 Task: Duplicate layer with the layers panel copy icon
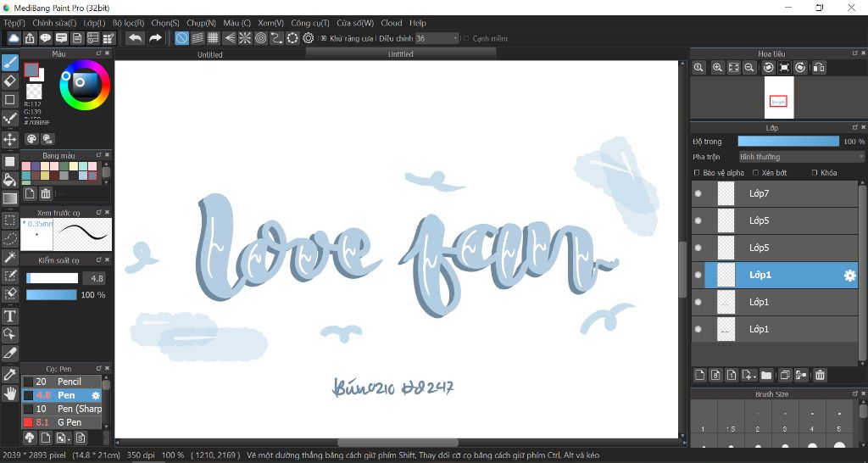[x=784, y=375]
